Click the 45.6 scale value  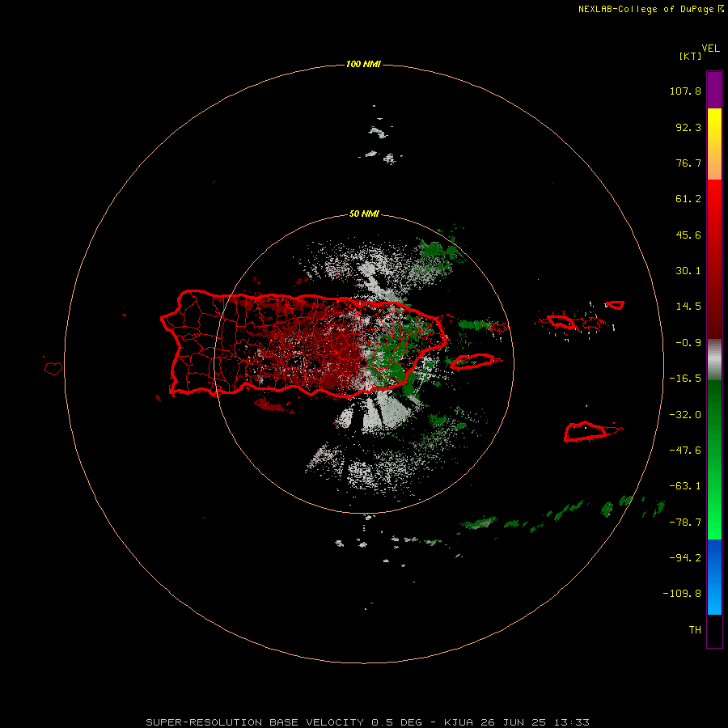(688, 235)
